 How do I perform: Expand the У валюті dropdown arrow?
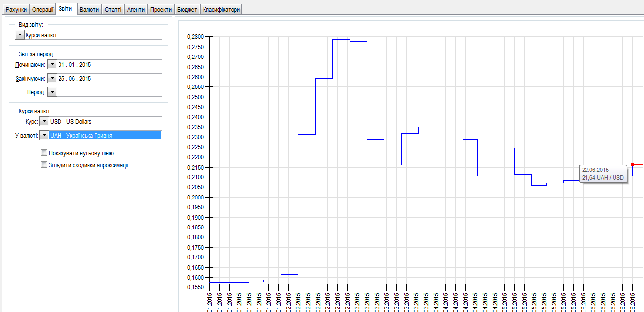point(44,135)
